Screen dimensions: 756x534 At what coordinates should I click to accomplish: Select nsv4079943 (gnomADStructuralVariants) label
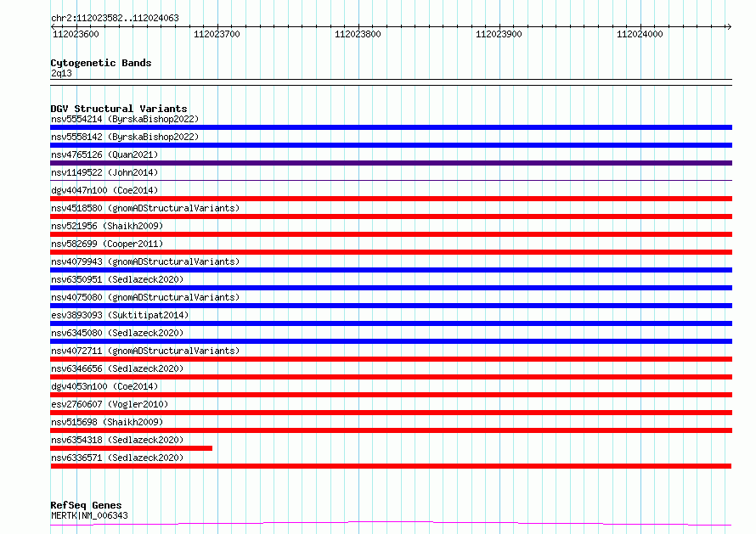145,261
